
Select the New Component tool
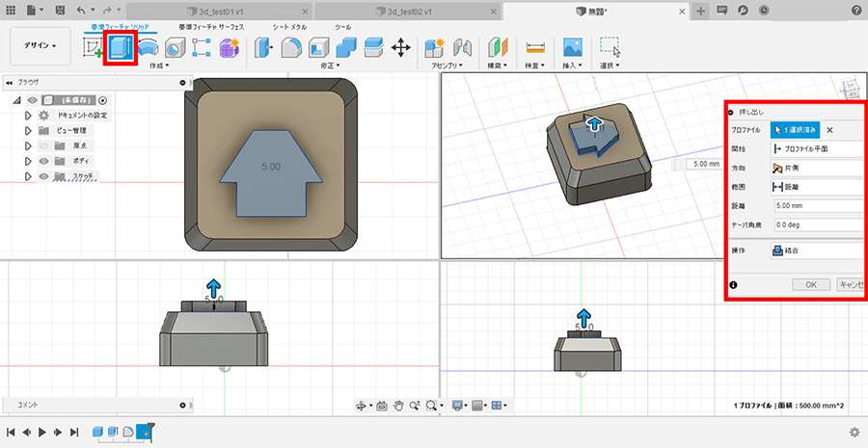pyautogui.click(x=435, y=48)
